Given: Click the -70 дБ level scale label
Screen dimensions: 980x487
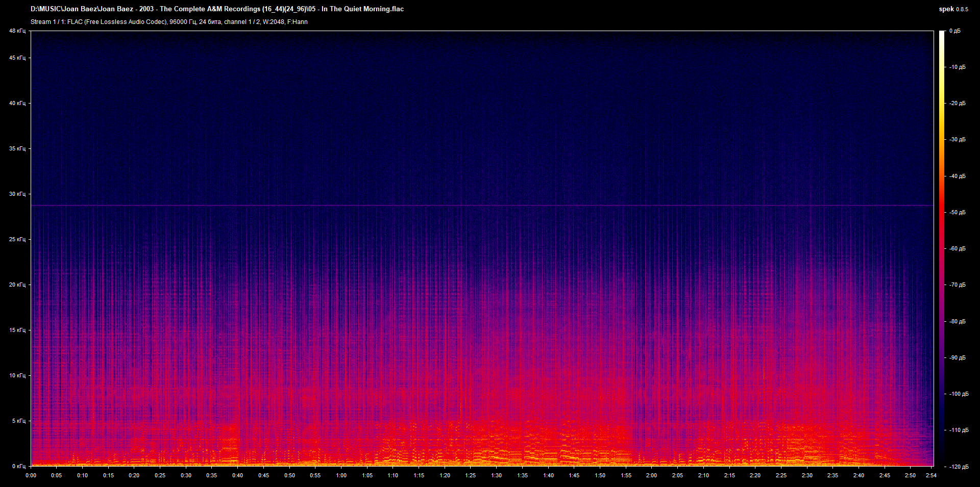Looking at the screenshot, I should [958, 285].
